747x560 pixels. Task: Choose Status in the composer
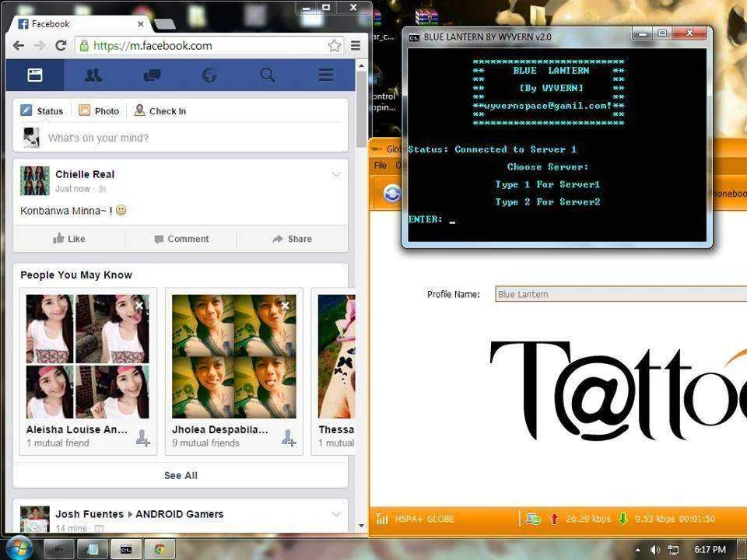pyautogui.click(x=42, y=111)
